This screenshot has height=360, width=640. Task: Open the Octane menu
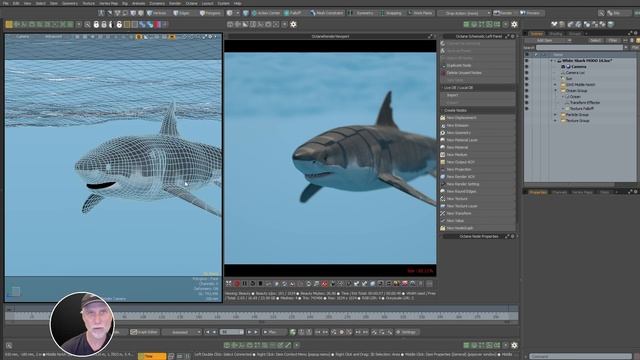point(191,3)
